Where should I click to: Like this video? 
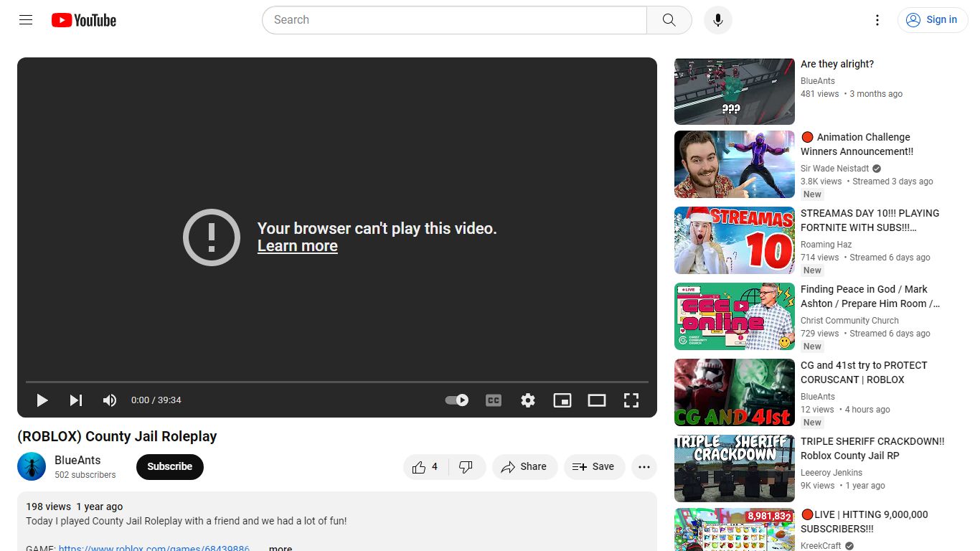pos(425,467)
